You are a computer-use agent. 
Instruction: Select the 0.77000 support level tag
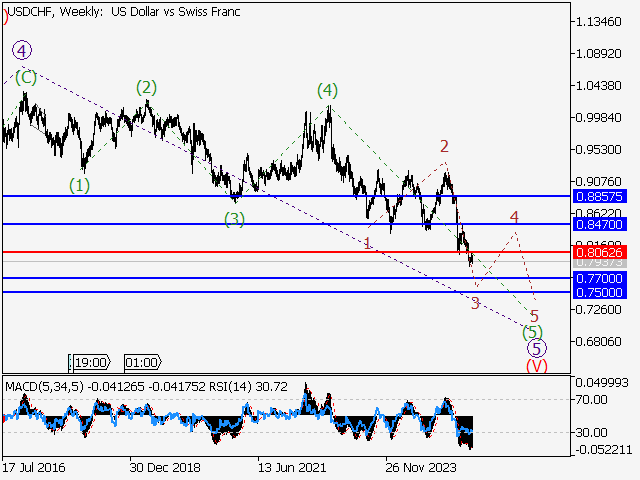coord(599,278)
